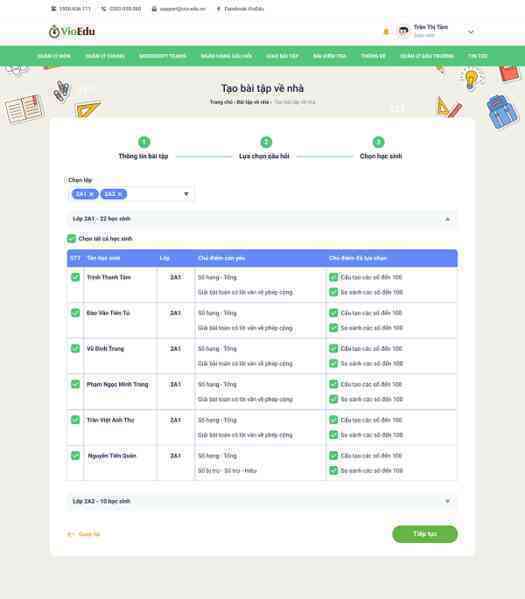
Task: Open the Bài kiểm tra menu
Action: 329,56
